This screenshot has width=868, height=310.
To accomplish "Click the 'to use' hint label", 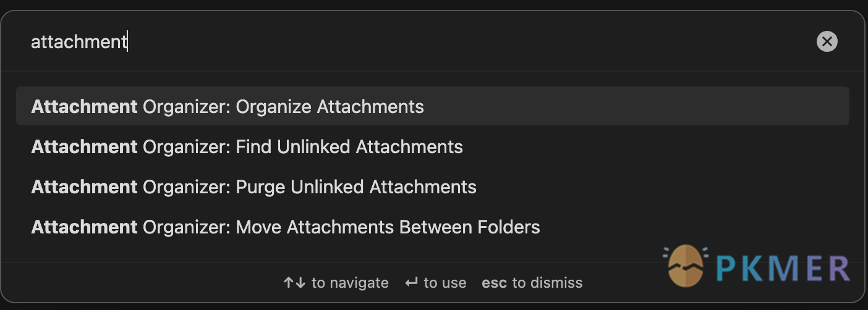I will click(445, 283).
